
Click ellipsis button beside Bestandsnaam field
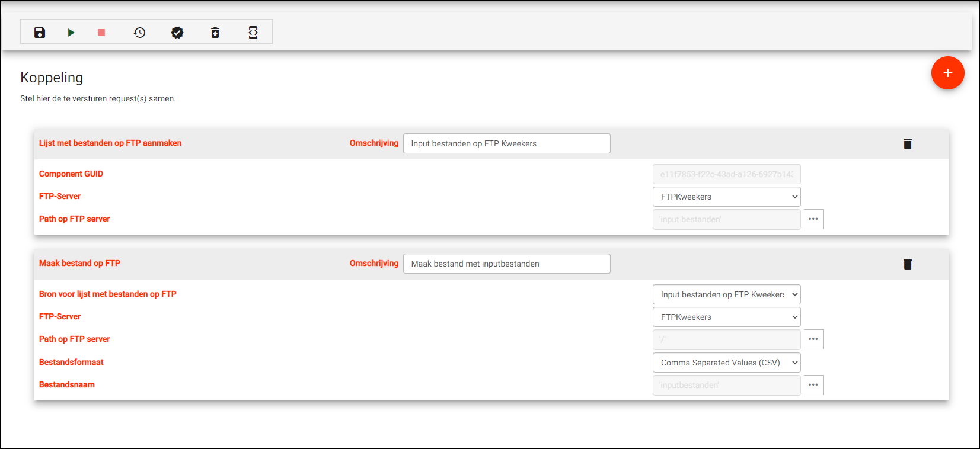[813, 385]
